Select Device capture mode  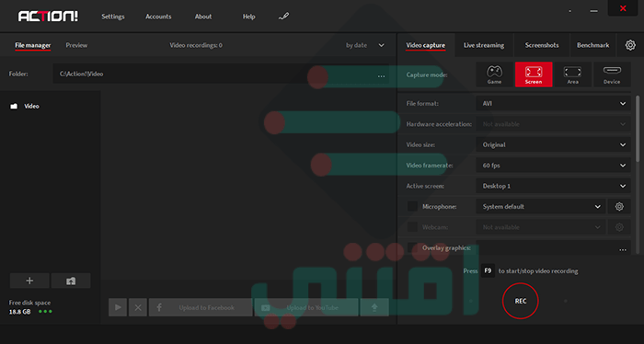(612, 75)
